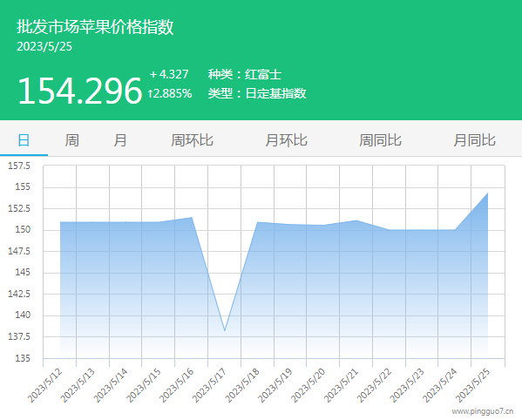
Task: Click the 2023/5/12 x-axis date label
Action: (45, 385)
